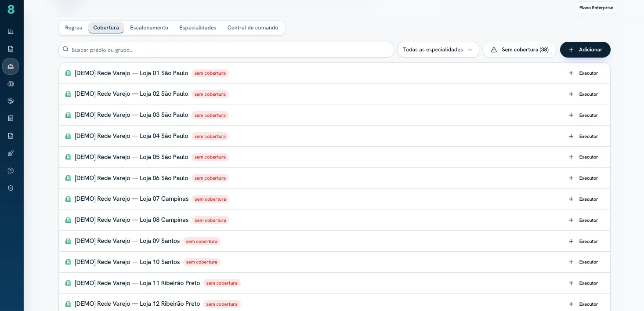Open the bar chart analytics sidebar icon

pyautogui.click(x=11, y=31)
